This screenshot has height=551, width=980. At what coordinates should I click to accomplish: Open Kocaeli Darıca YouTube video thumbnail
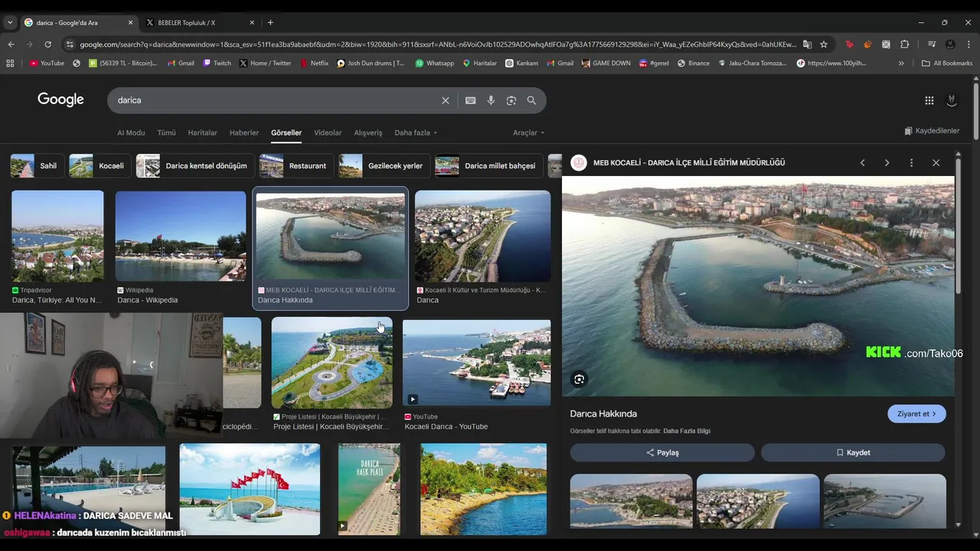(476, 363)
